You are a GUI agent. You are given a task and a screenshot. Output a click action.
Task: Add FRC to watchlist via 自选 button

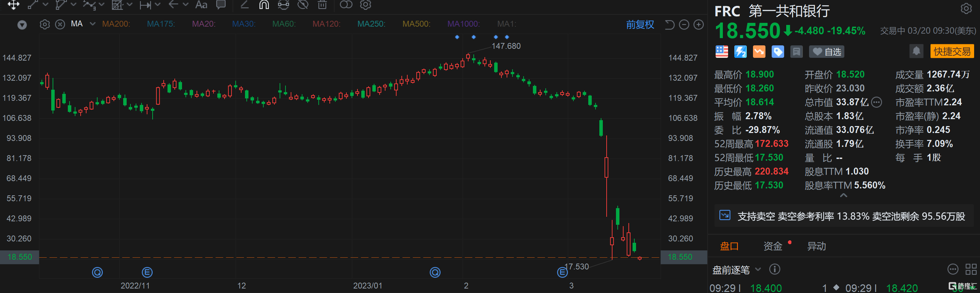tap(827, 51)
